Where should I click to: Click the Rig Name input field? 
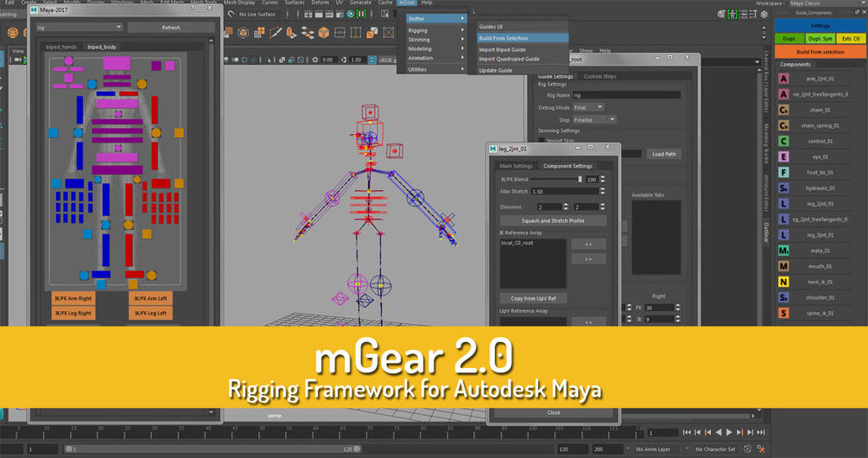point(626,95)
